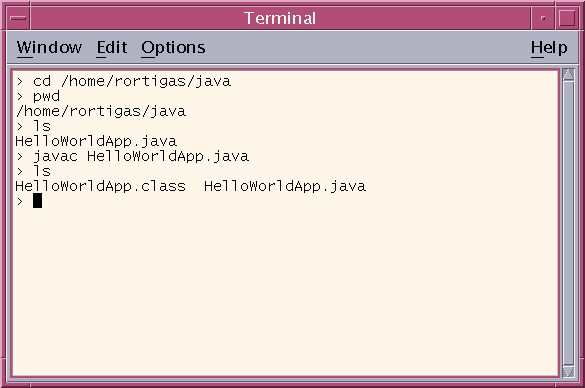This screenshot has width=585, height=388.
Task: Click the 'pwd' command text
Action: coord(46,97)
